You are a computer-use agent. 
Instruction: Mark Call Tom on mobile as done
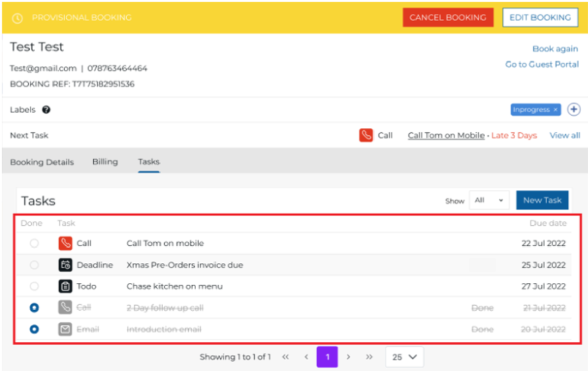(x=34, y=243)
